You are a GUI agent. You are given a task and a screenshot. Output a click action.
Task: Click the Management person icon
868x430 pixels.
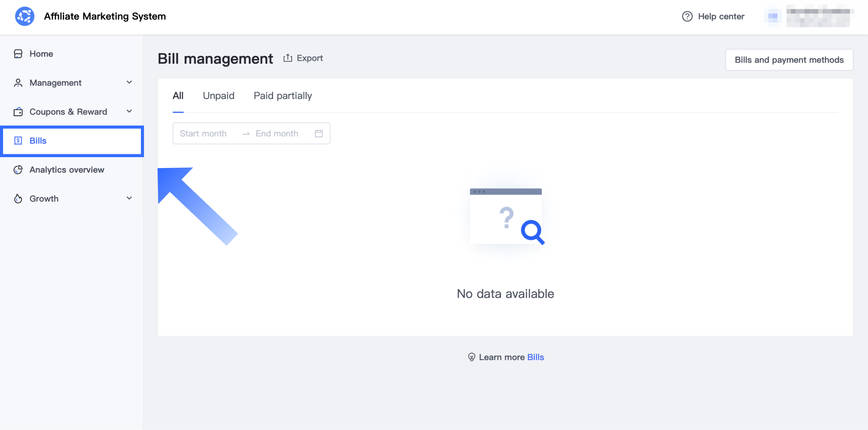coord(18,83)
